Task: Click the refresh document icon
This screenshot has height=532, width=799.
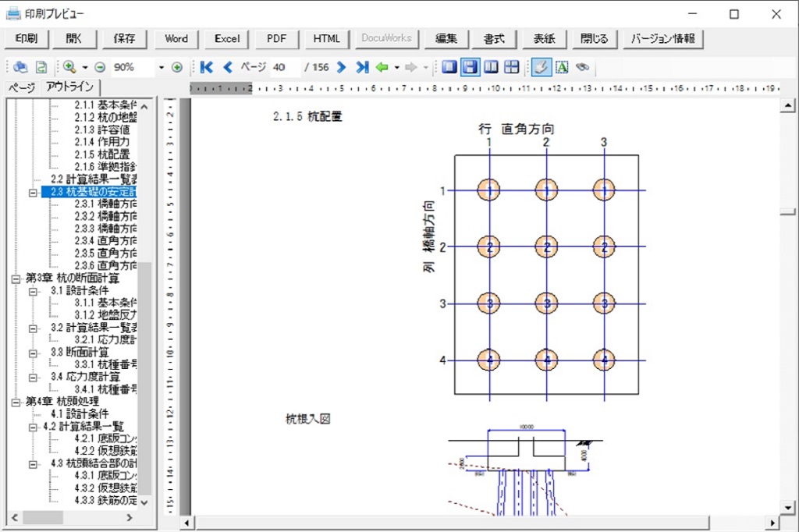Action: [41, 67]
